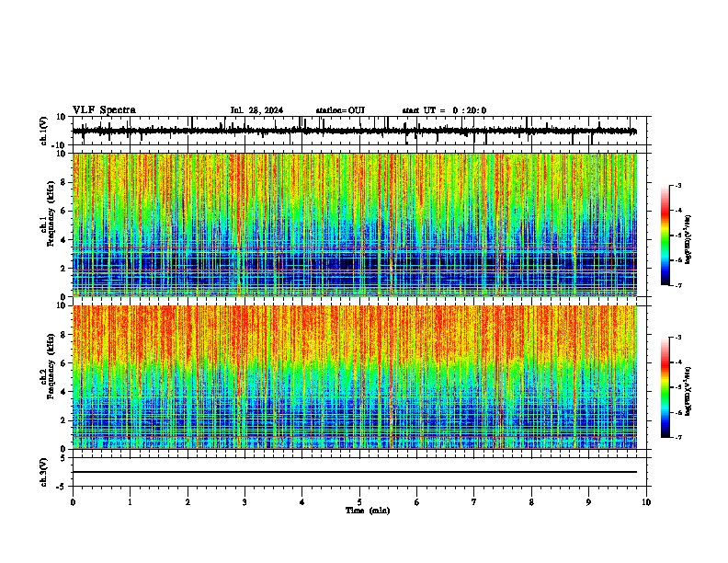Click the "ch.3(V)" axis label

pos(44,472)
